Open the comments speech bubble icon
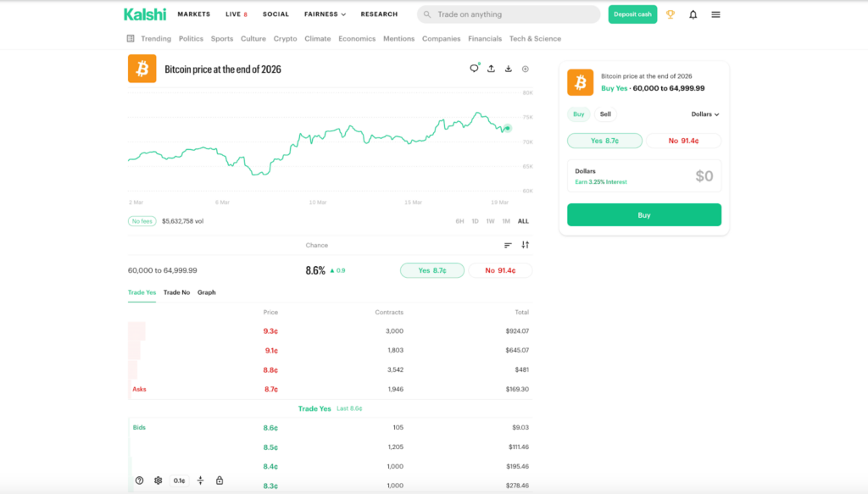The width and height of the screenshot is (868, 494). click(474, 69)
